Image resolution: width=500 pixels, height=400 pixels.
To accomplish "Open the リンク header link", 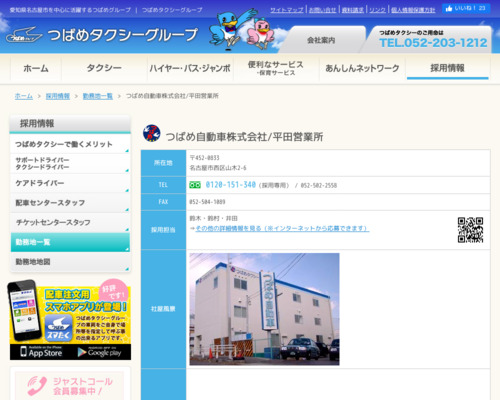I will pyautogui.click(x=377, y=10).
